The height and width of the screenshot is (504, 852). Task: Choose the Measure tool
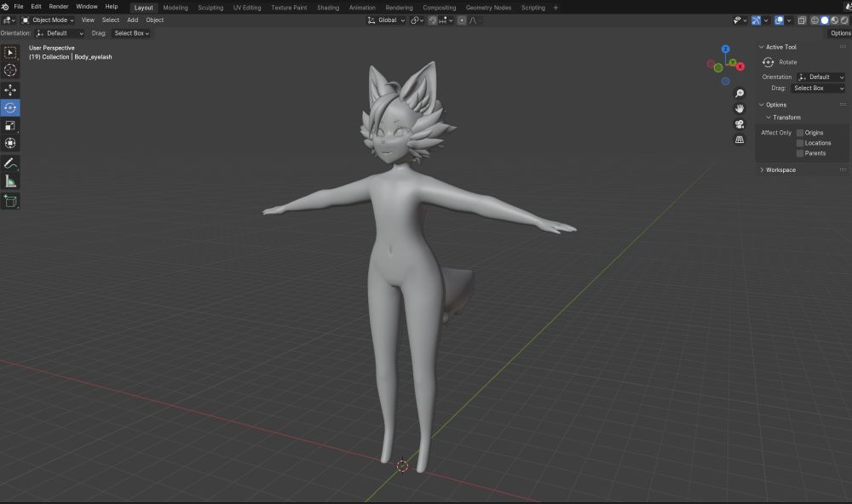(x=11, y=180)
